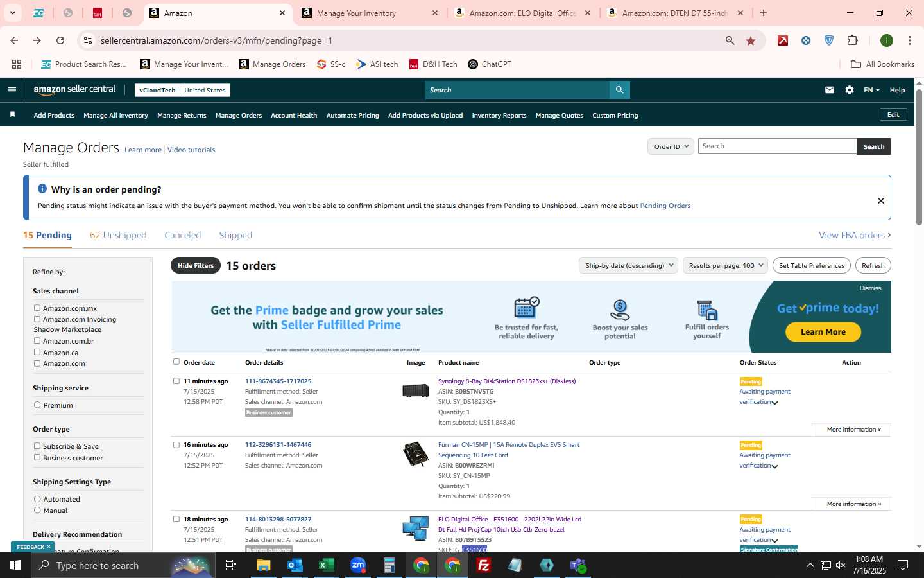Select the Premium shipping service option

click(x=37, y=405)
